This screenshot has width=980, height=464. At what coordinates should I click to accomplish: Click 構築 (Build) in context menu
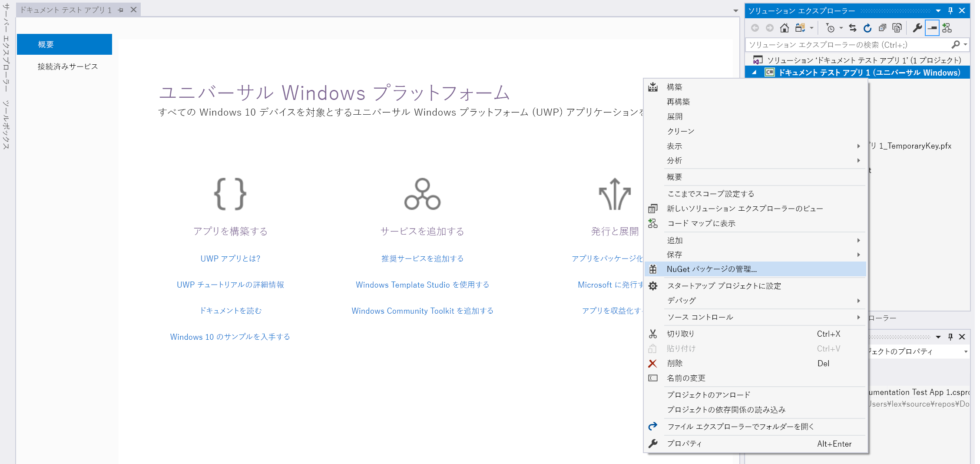(755, 87)
